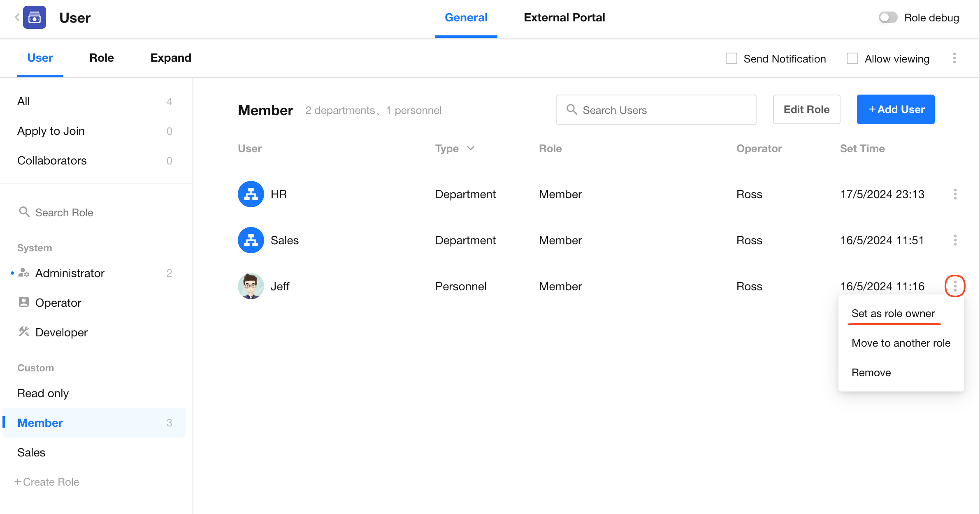This screenshot has width=980, height=514.
Task: Click the HR department avatar icon
Action: (x=251, y=194)
